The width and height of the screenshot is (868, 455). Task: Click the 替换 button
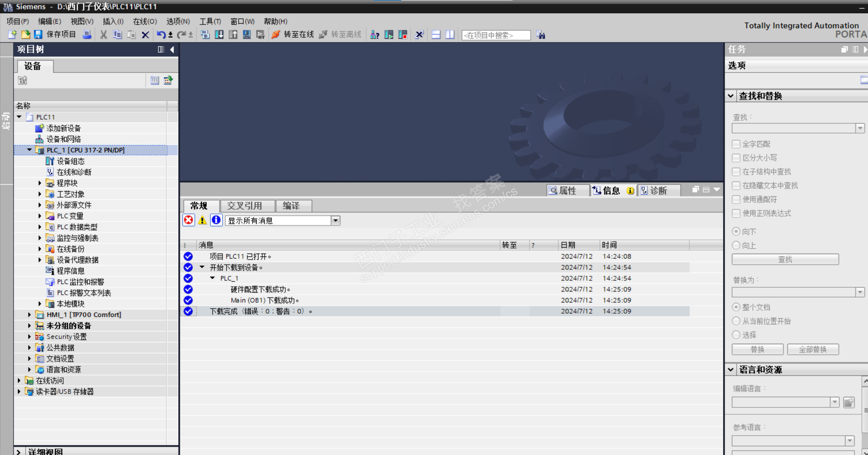[x=758, y=350]
